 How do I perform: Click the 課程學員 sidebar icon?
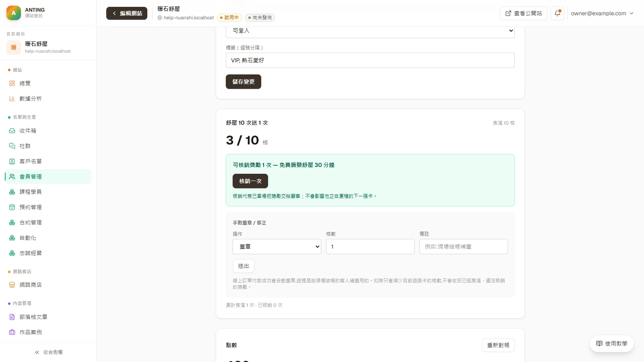[12, 192]
